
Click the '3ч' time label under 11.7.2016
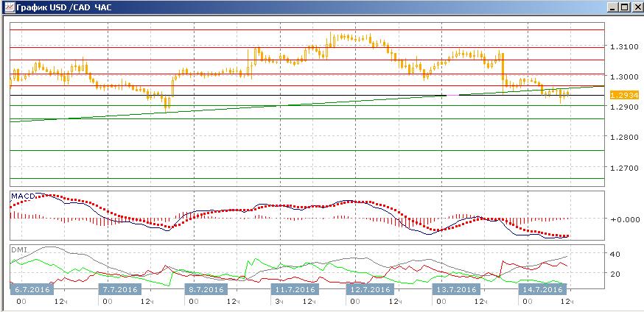[x=279, y=302]
